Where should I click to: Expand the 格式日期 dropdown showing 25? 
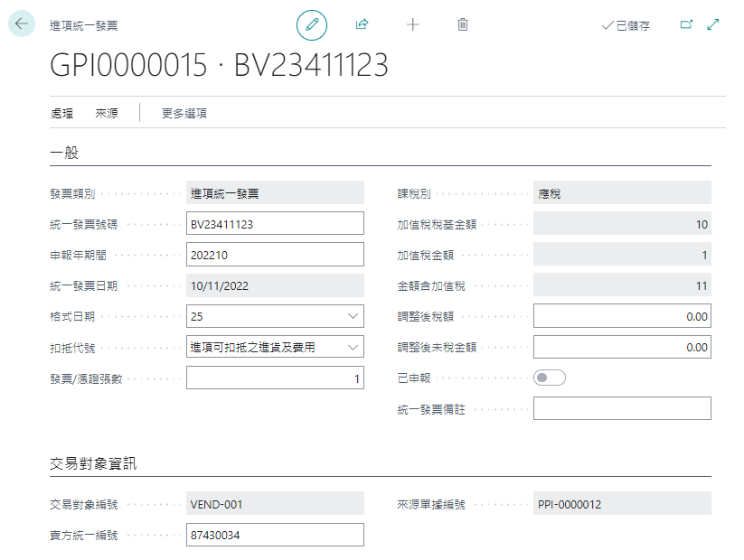pyautogui.click(x=353, y=316)
